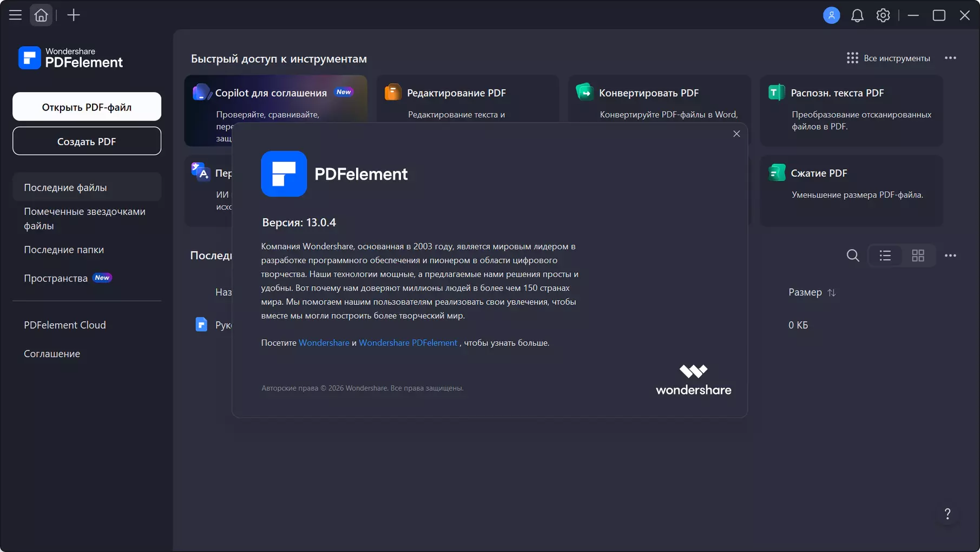Click the copyright 2026 Wondershare text
This screenshot has width=980, height=552.
[x=362, y=388]
